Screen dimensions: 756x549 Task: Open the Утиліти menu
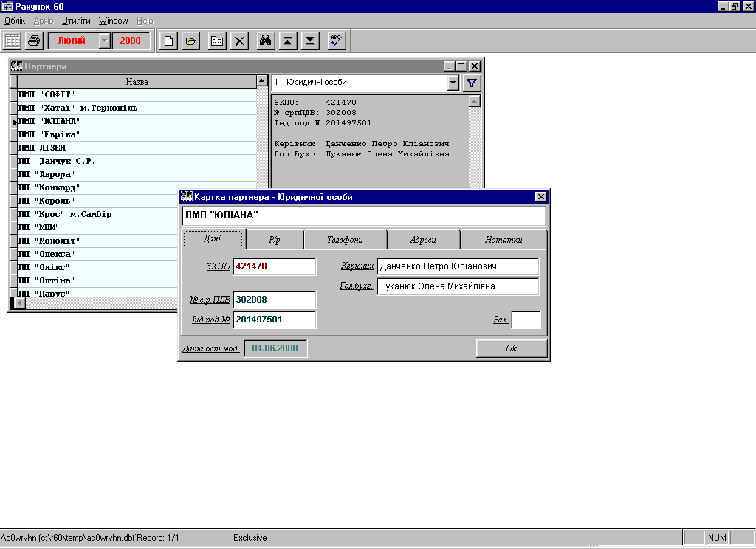pos(76,21)
